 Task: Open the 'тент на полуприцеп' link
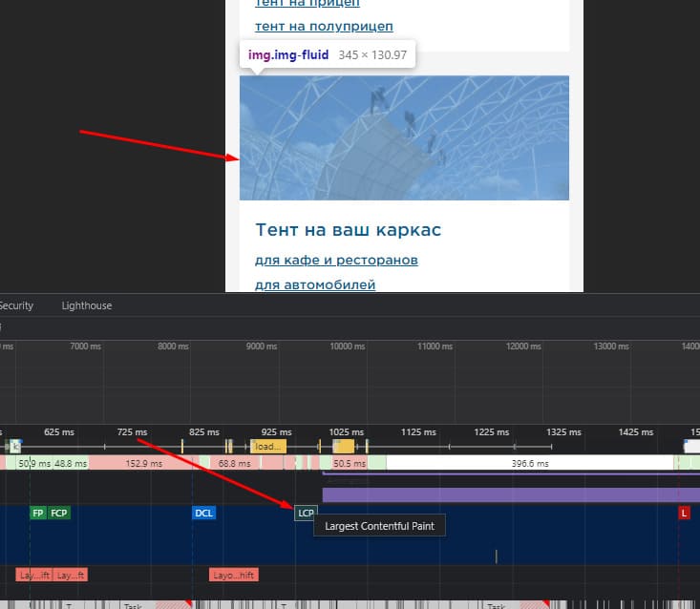324,26
